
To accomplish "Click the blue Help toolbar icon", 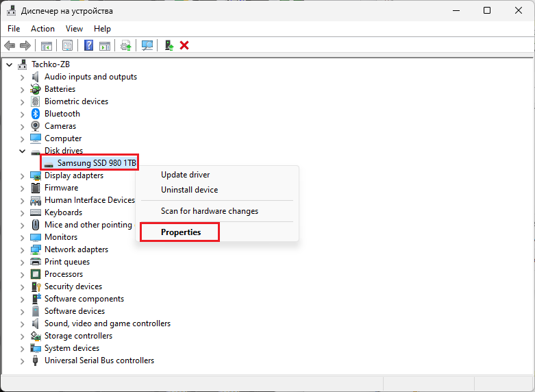I will click(x=88, y=45).
